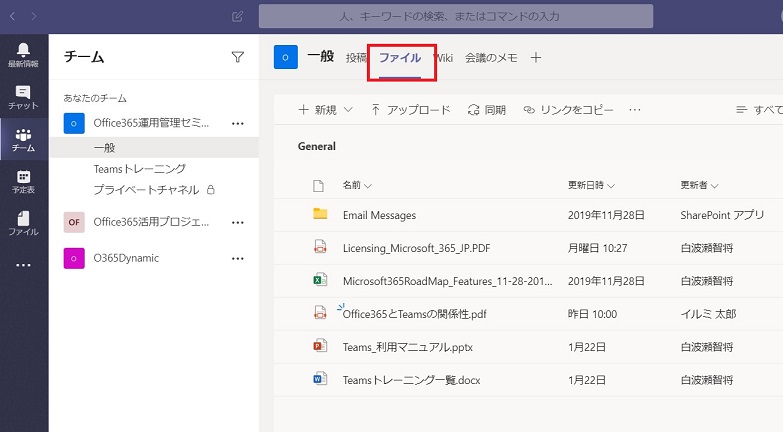Open Teams_利用マニュアル.pptx file name
This screenshot has width=783, height=432.
[x=407, y=347]
